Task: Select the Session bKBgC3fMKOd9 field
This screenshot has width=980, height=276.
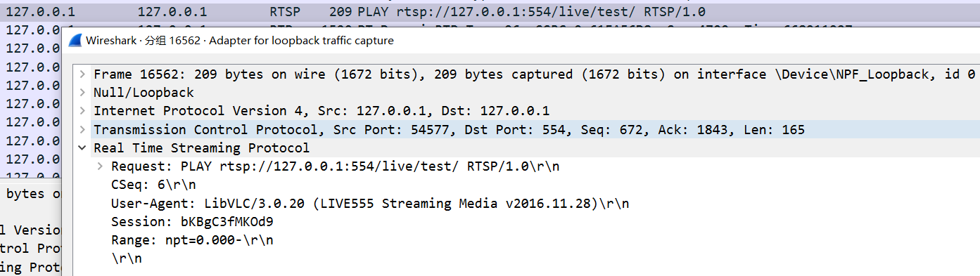Action: coord(192,222)
